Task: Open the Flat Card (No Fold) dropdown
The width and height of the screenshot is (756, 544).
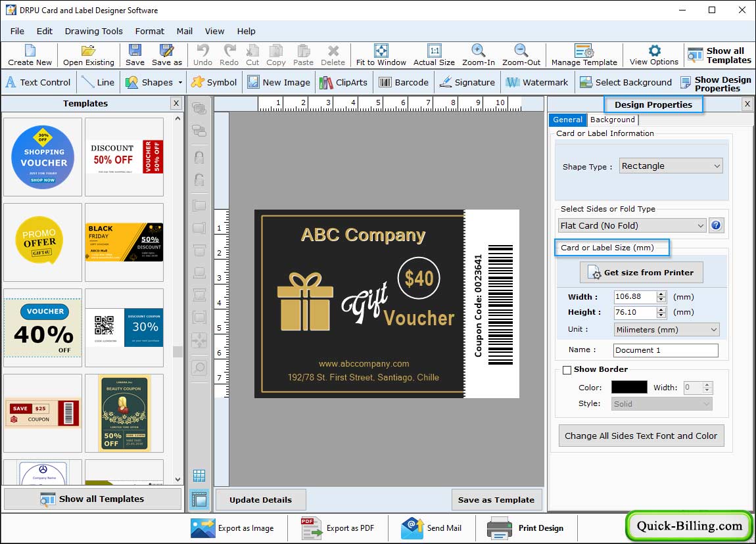Action: point(632,225)
